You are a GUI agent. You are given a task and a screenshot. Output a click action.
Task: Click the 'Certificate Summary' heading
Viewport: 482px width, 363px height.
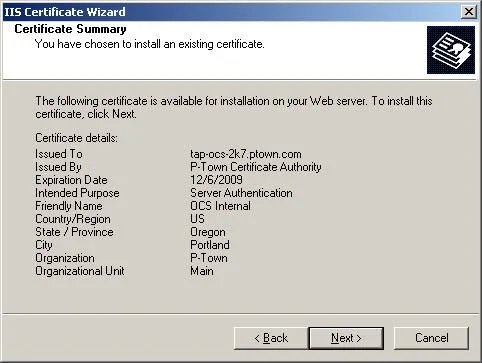[x=70, y=29]
